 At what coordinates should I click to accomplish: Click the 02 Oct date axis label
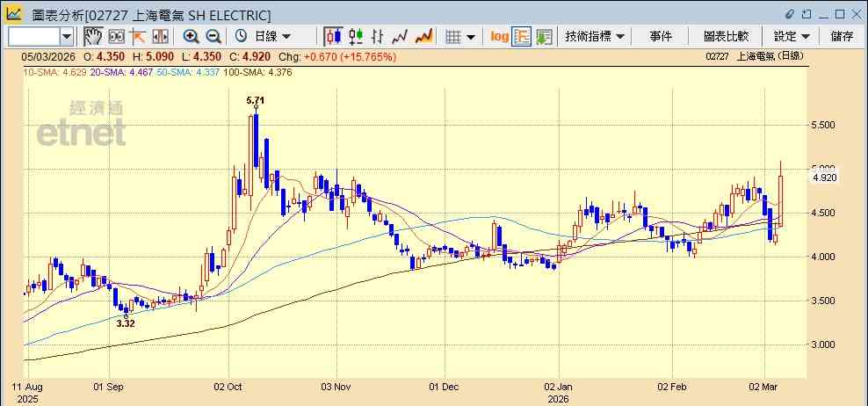pos(228,386)
